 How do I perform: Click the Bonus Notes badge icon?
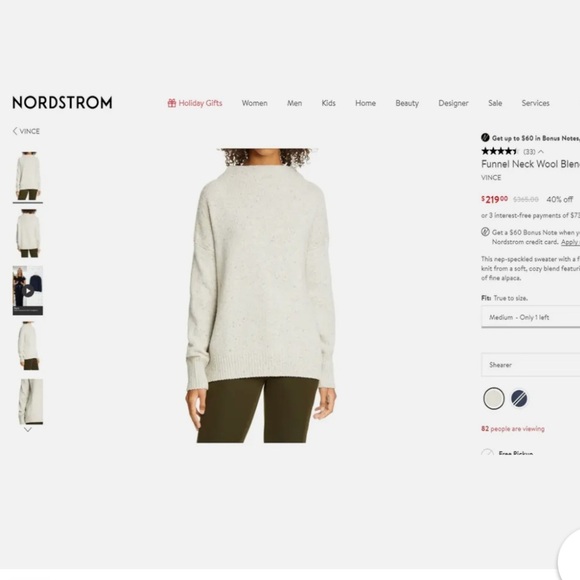(x=485, y=138)
